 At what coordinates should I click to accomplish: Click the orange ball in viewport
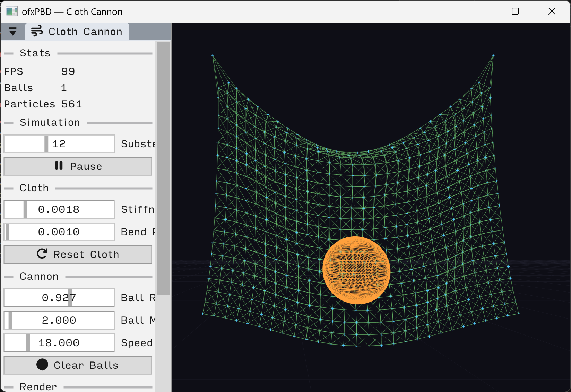coord(356,270)
